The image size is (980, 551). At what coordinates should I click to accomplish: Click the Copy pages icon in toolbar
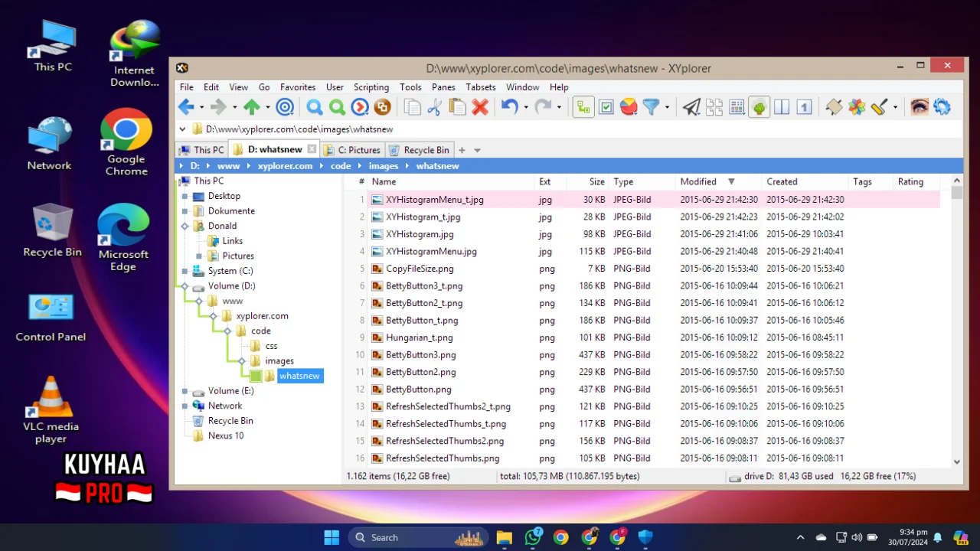coord(413,107)
